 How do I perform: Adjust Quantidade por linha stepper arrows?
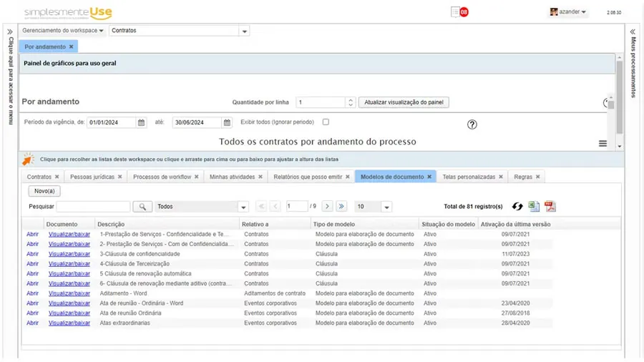point(351,102)
